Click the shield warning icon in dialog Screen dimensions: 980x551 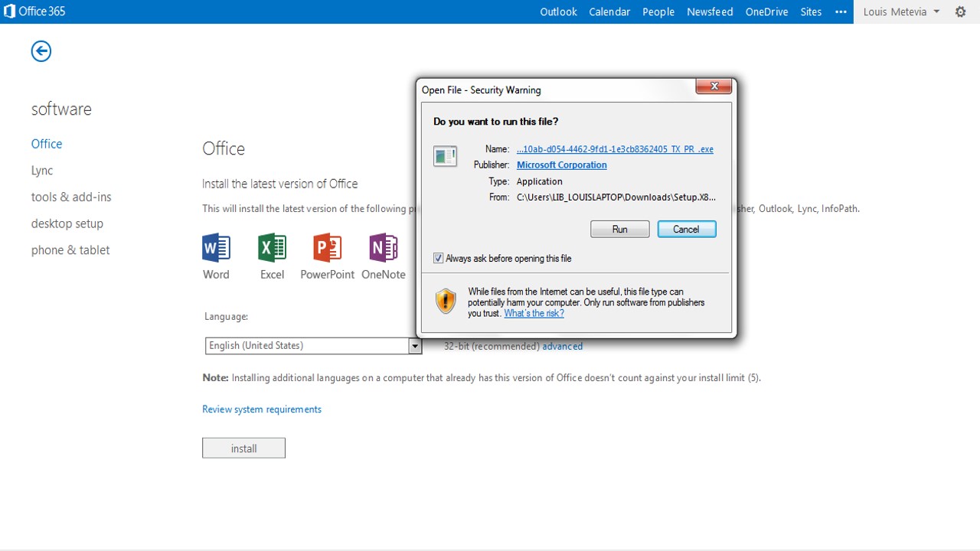point(446,302)
